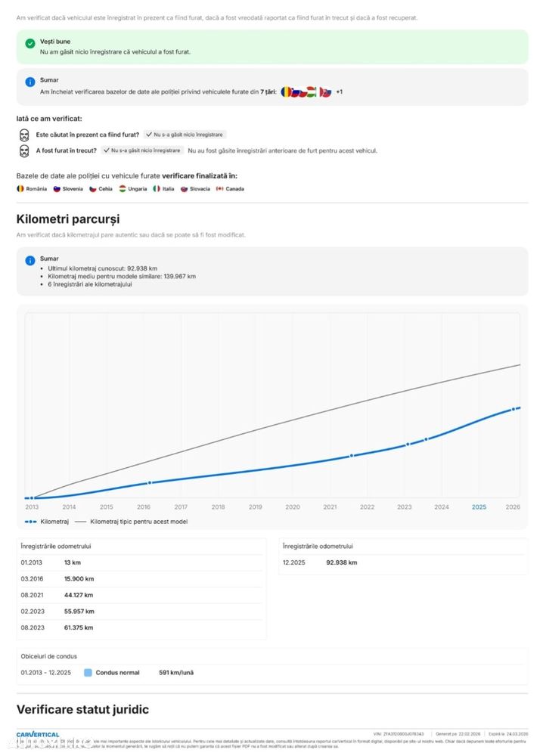Click the carVertical logo in footer
543x756 pixels.
click(x=38, y=734)
